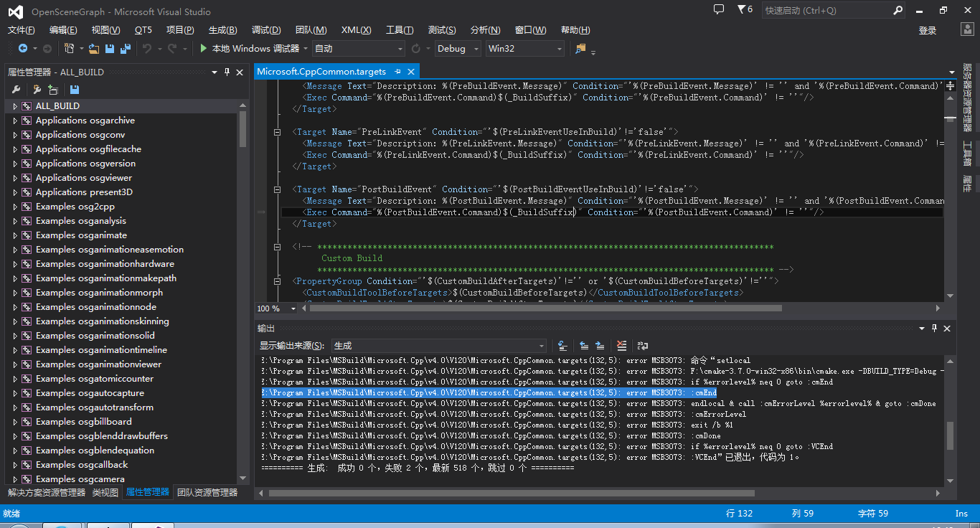Select the Applications present3D tree item
The height and width of the screenshot is (528, 980).
[84, 192]
